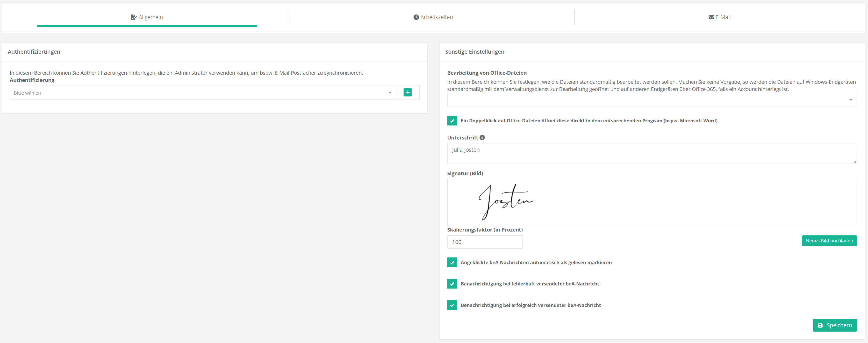
Task: Switch to the Arbeitszeiten tab
Action: coord(433,17)
